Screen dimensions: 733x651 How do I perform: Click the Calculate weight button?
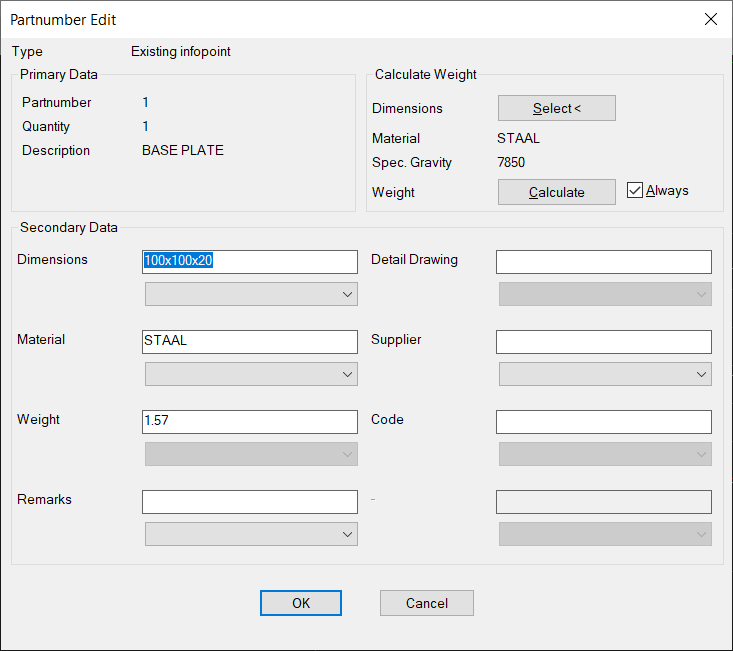[x=556, y=192]
